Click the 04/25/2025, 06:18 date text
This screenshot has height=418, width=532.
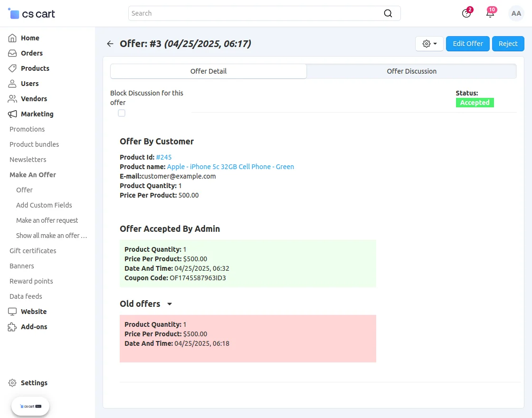202,343
